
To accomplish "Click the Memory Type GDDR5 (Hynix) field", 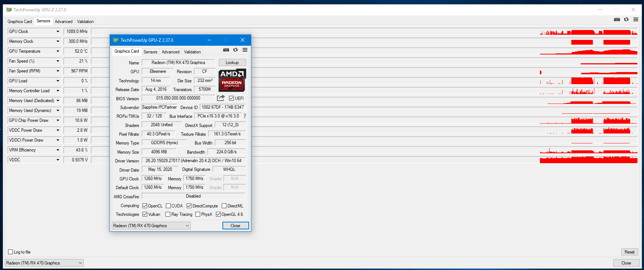I will pyautogui.click(x=164, y=143).
